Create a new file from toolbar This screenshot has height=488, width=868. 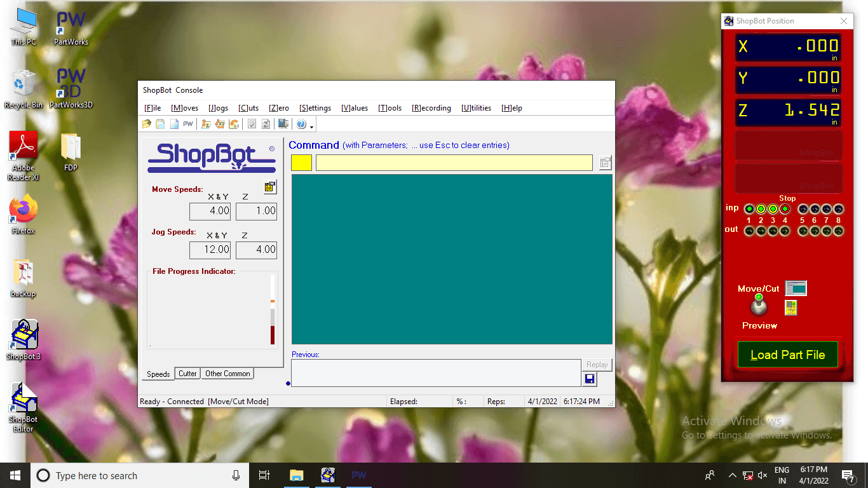tap(174, 124)
